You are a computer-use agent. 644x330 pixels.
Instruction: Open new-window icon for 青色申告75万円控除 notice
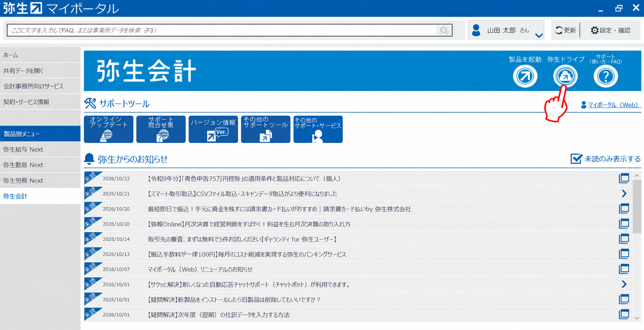pos(624,178)
